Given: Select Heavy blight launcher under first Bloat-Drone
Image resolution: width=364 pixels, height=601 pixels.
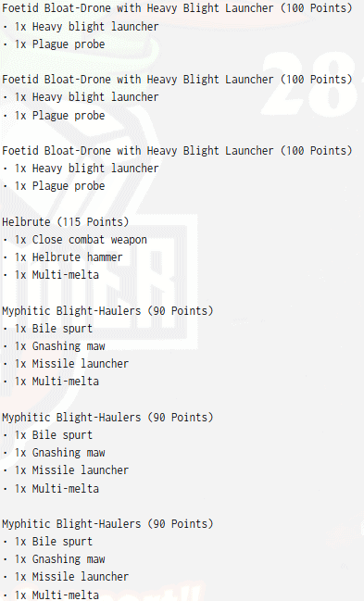Looking at the screenshot, I should [81, 27].
